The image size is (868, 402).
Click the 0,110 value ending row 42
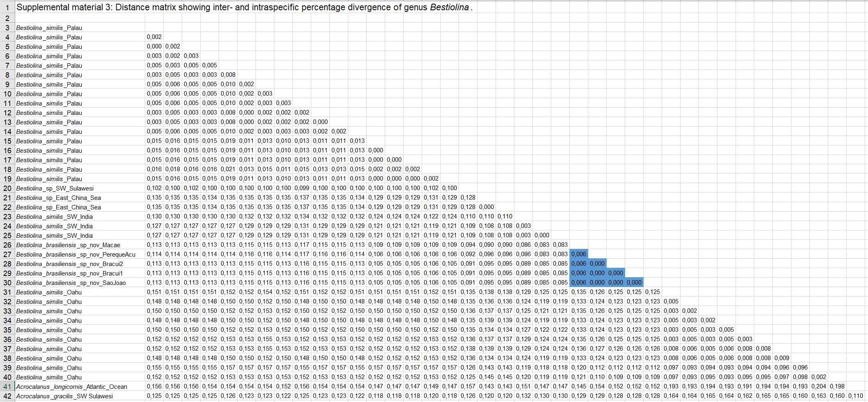(856, 396)
